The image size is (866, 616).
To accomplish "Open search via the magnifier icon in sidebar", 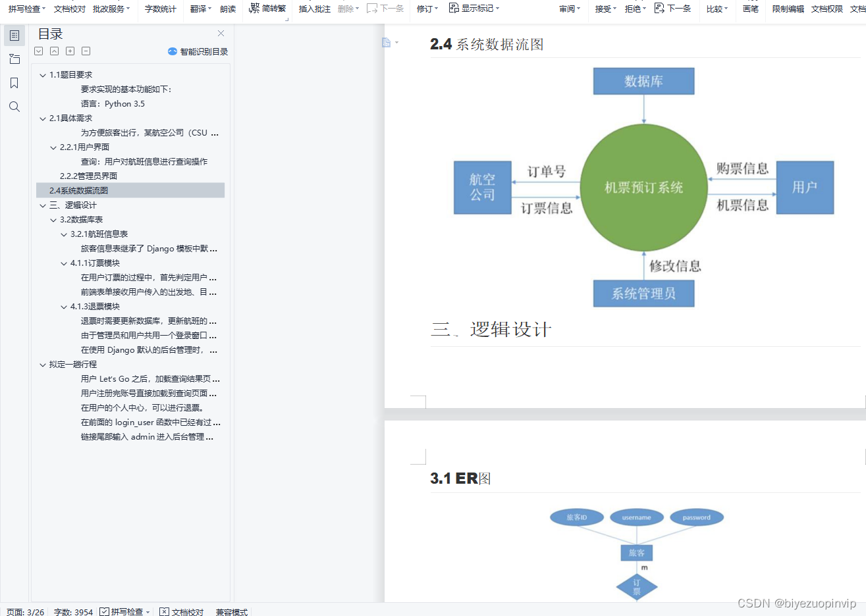I will coord(14,106).
